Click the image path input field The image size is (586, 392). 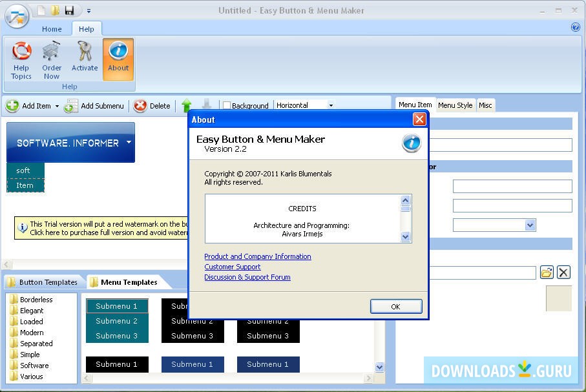click(x=483, y=273)
